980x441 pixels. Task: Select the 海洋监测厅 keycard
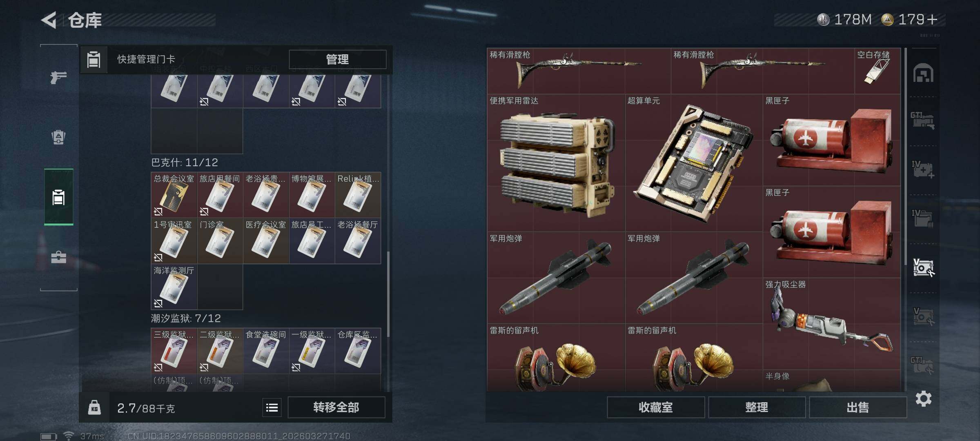(x=174, y=287)
